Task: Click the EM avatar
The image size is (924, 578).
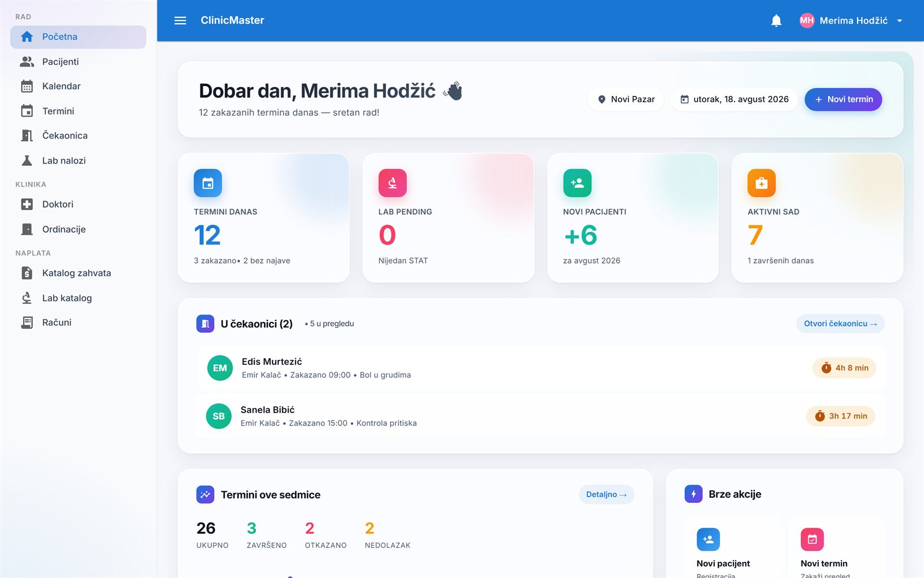Action: 220,368
